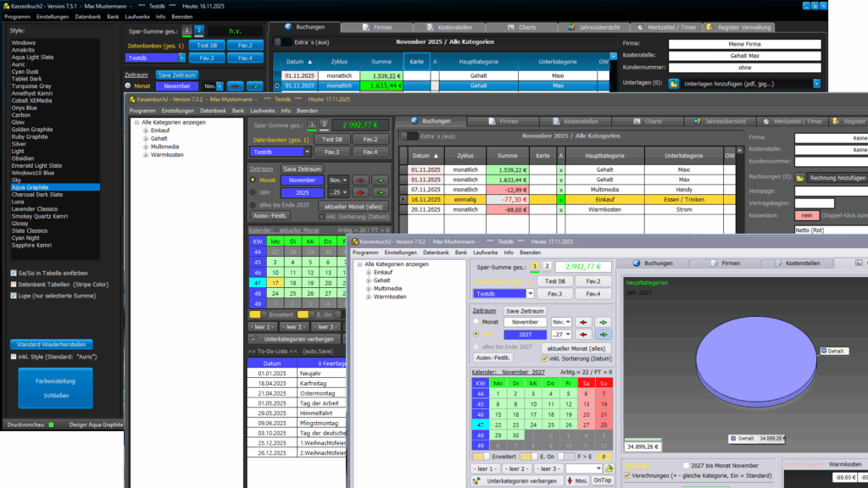This screenshot has width=868, height=488.
Task: Expand the Unterlagen hinzufügen dropdown arrow
Action: [816, 85]
